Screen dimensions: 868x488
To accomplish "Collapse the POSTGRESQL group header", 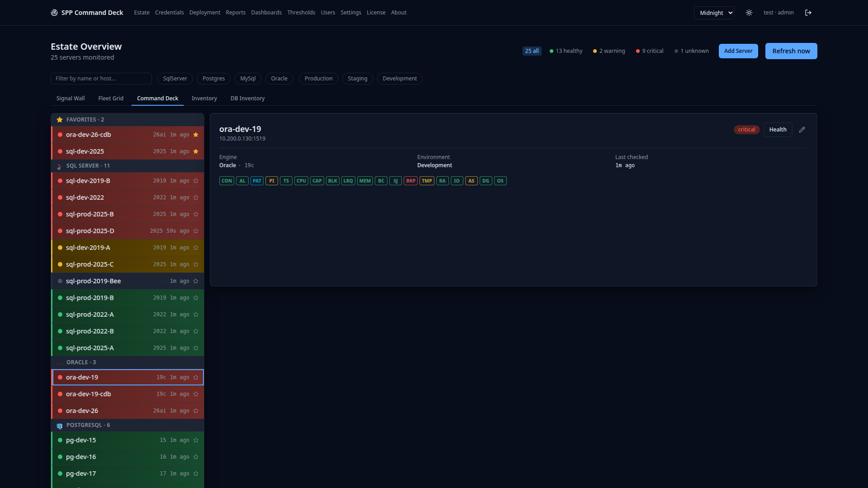I will [127, 425].
